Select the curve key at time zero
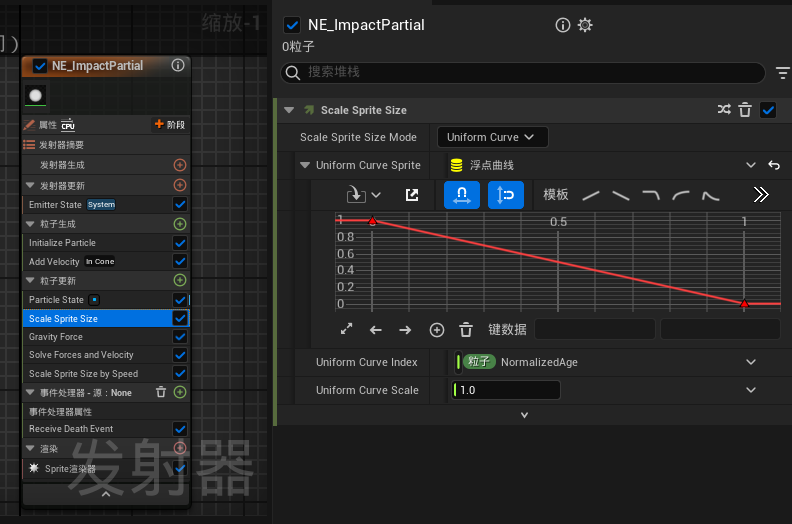792x524 pixels. (x=372, y=221)
